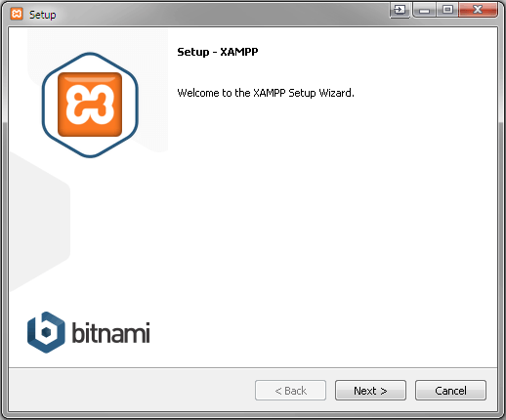Minimize the Setup window

pyautogui.click(x=424, y=10)
